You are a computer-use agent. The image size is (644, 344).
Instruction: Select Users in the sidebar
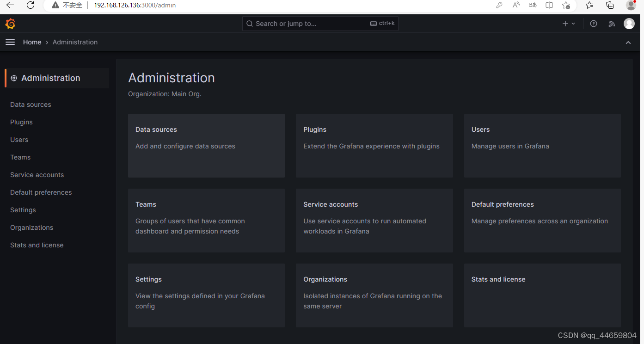[19, 140]
